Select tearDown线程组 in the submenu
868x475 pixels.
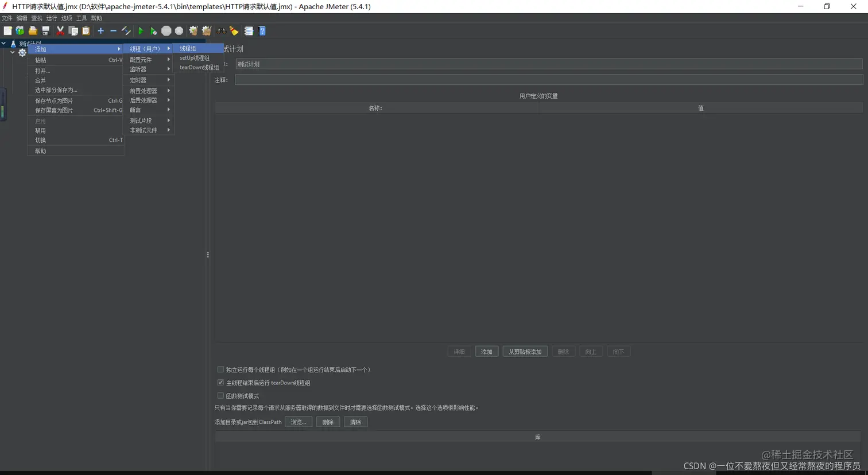(x=199, y=67)
